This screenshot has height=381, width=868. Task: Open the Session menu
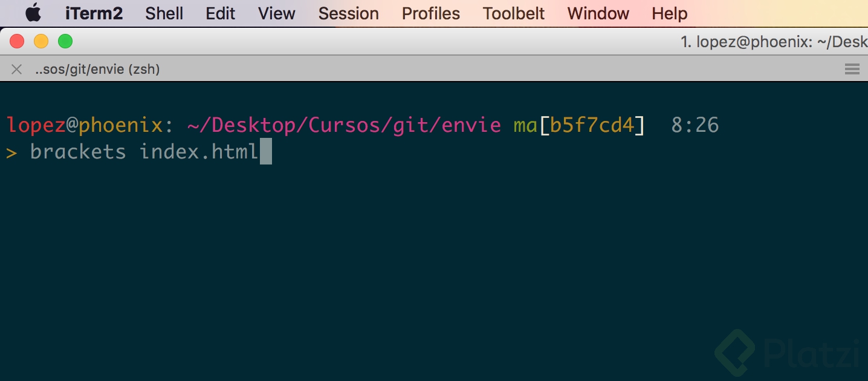(x=348, y=13)
